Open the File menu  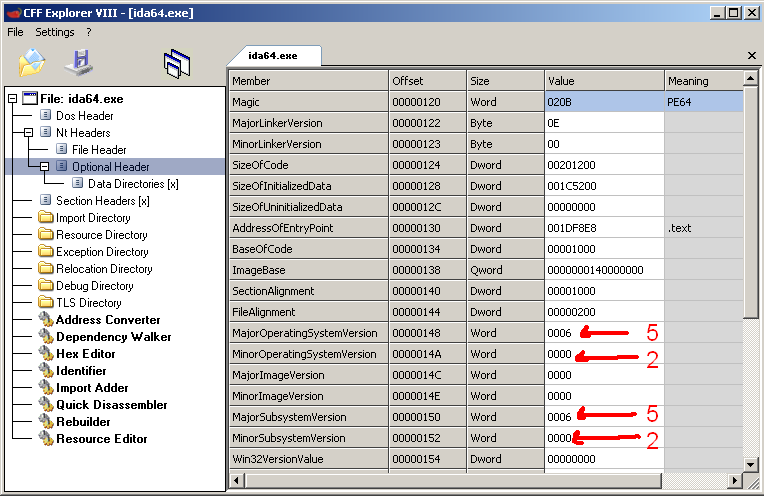pos(15,32)
